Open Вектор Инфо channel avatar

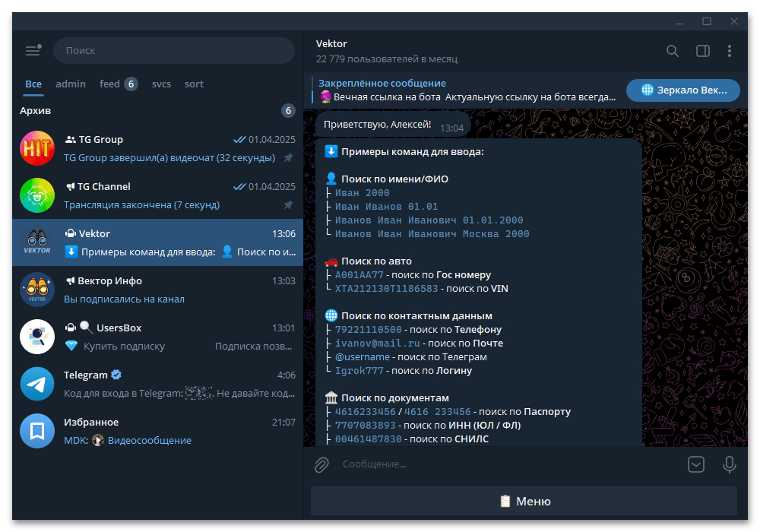[x=37, y=290]
